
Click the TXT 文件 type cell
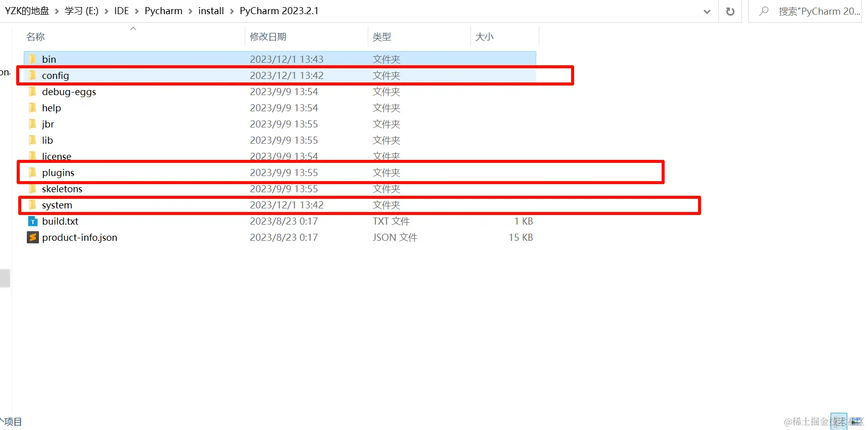(391, 221)
